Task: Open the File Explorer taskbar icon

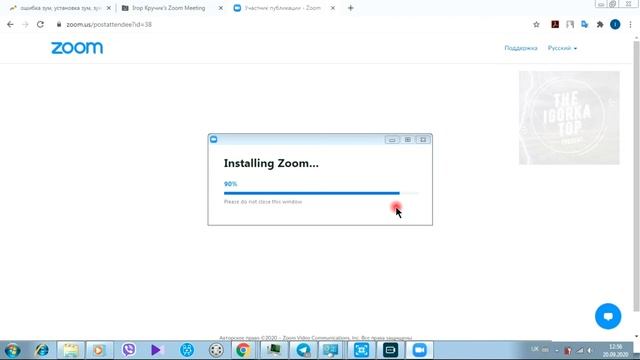Action: (x=71, y=350)
